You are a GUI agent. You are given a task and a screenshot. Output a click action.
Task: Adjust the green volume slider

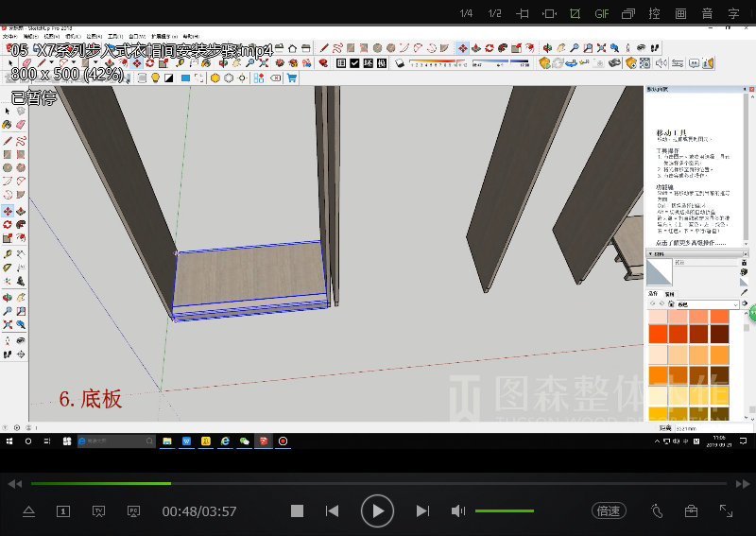504,511
